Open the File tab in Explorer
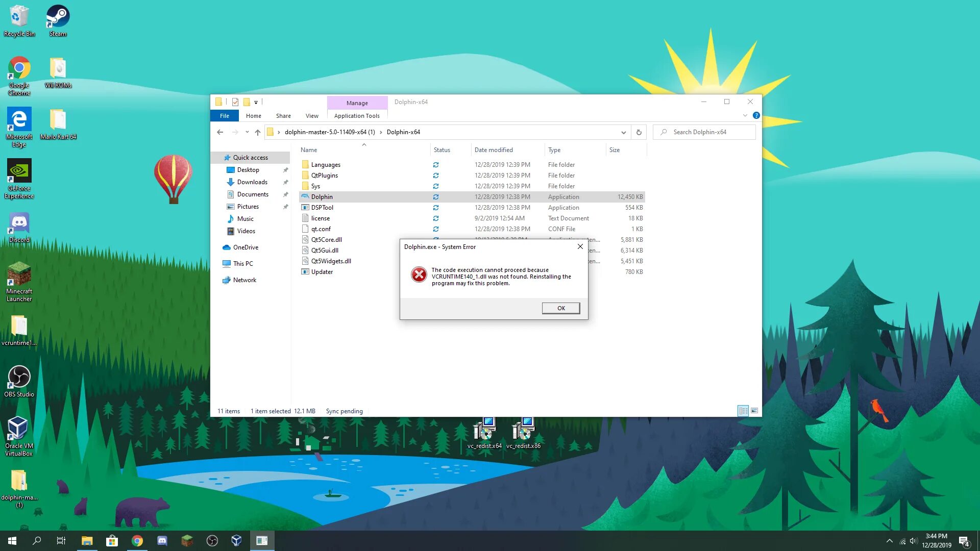This screenshot has height=551, width=980. click(x=225, y=116)
